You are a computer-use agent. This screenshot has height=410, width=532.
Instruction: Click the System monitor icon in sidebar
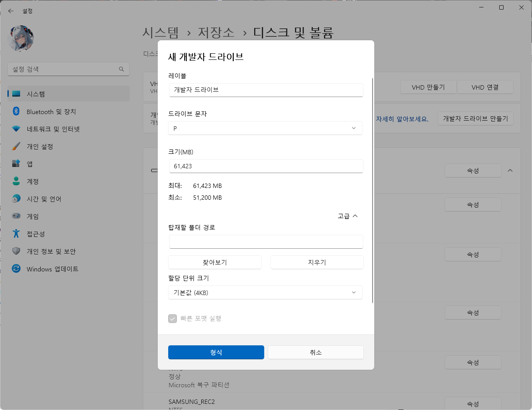16,94
